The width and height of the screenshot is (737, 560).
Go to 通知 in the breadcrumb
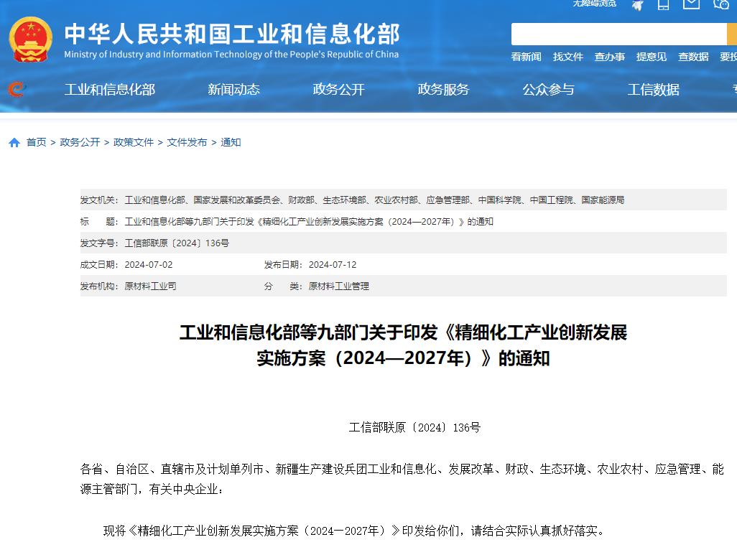[231, 142]
